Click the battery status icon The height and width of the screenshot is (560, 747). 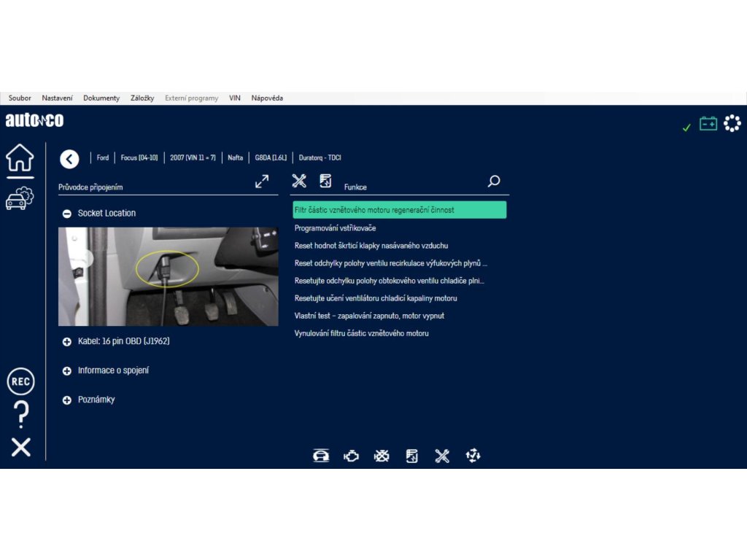(x=708, y=124)
